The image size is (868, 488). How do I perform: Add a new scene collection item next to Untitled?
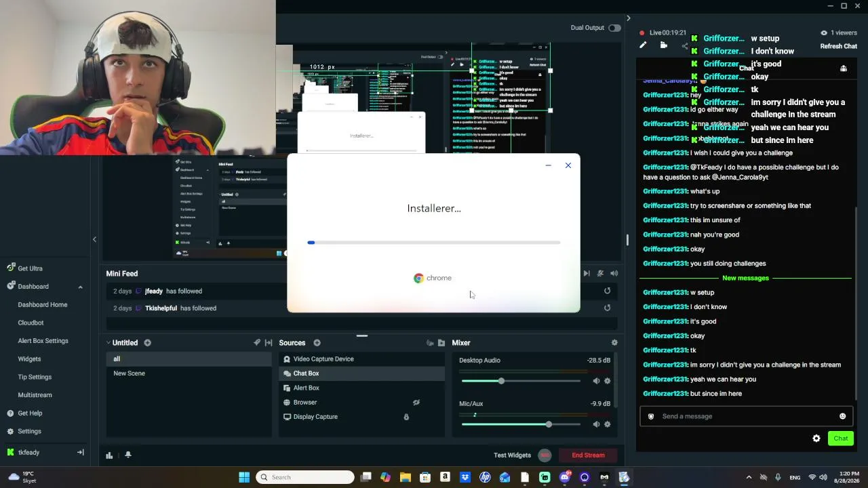147,343
